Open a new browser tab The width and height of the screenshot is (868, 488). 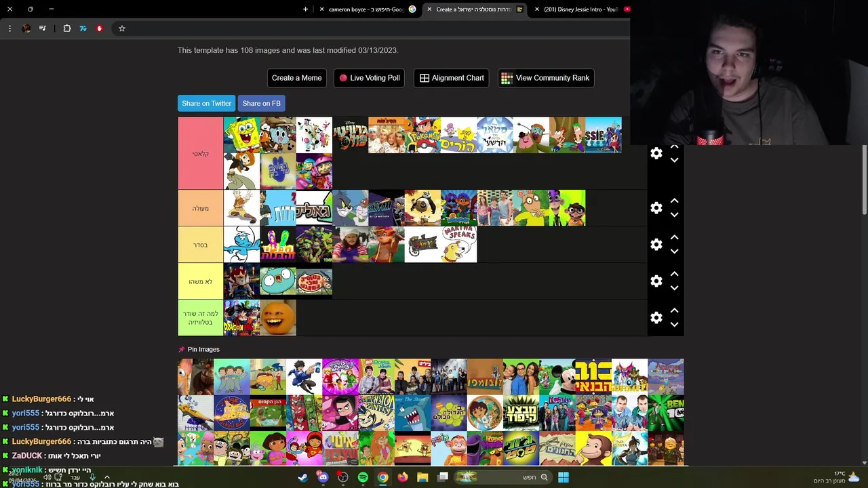[305, 9]
